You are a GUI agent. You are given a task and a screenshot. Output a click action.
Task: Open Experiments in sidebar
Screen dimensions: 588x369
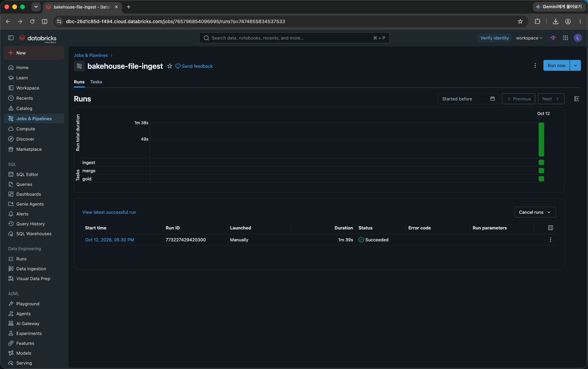(34, 333)
